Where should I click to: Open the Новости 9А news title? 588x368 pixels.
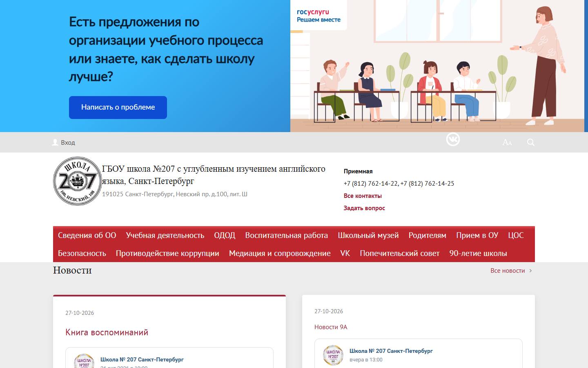coord(331,327)
